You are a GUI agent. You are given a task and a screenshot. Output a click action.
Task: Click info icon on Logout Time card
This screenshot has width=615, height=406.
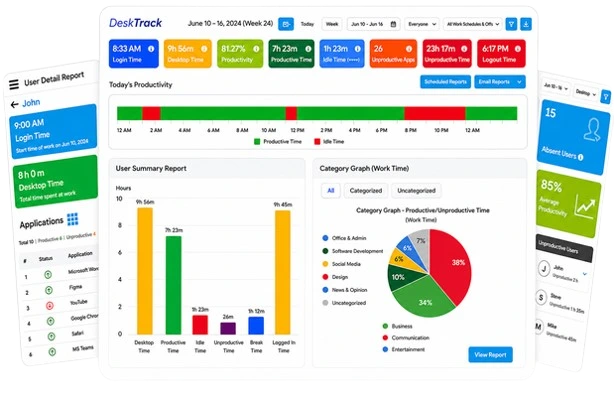(x=518, y=49)
